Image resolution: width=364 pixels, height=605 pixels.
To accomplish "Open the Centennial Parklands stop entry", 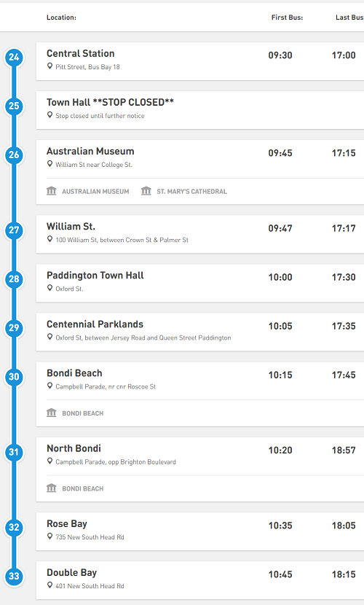I will tap(200, 332).
